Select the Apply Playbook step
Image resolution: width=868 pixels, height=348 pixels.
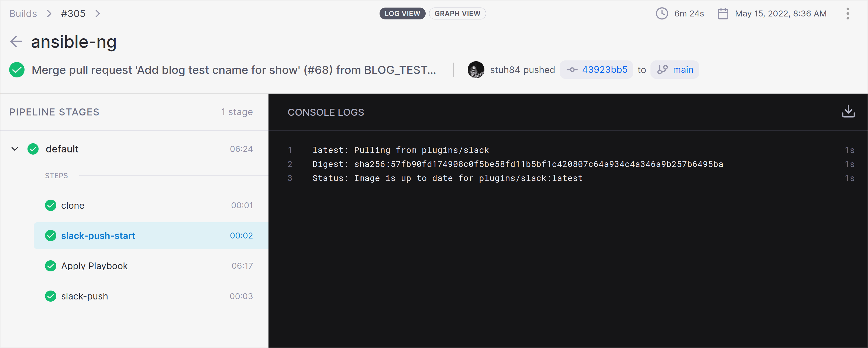94,266
